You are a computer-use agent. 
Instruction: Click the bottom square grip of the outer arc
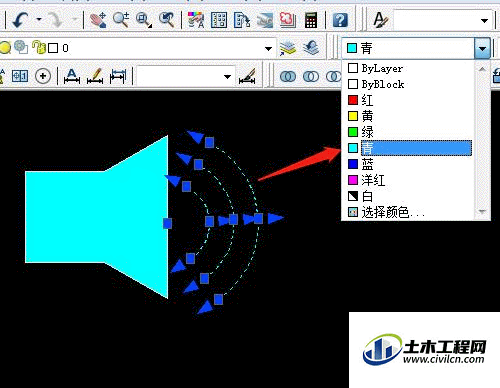coord(218,299)
